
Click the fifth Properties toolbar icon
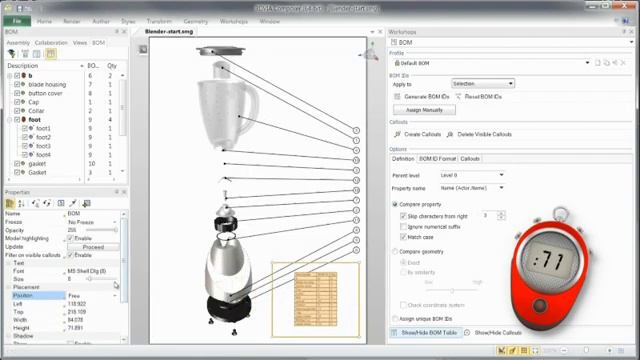[61, 203]
